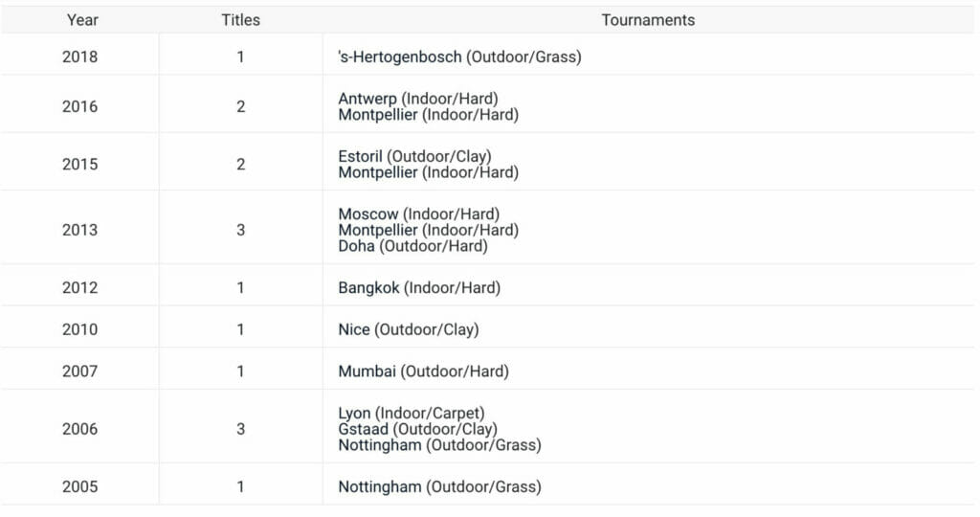Viewport: 980px width, 517px height.
Task: Select the 's-Hertogenbosch (Outdoor/Grass) entry
Action: pyautogui.click(x=459, y=56)
